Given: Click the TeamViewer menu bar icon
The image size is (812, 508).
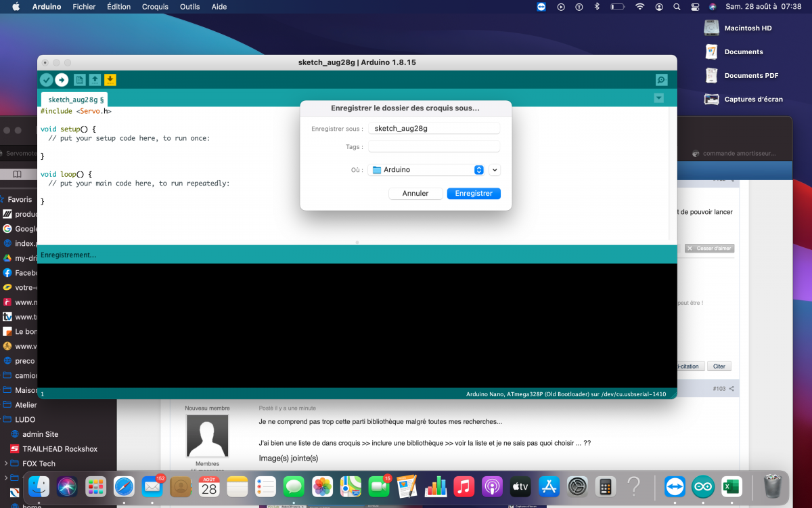Looking at the screenshot, I should pos(541,7).
